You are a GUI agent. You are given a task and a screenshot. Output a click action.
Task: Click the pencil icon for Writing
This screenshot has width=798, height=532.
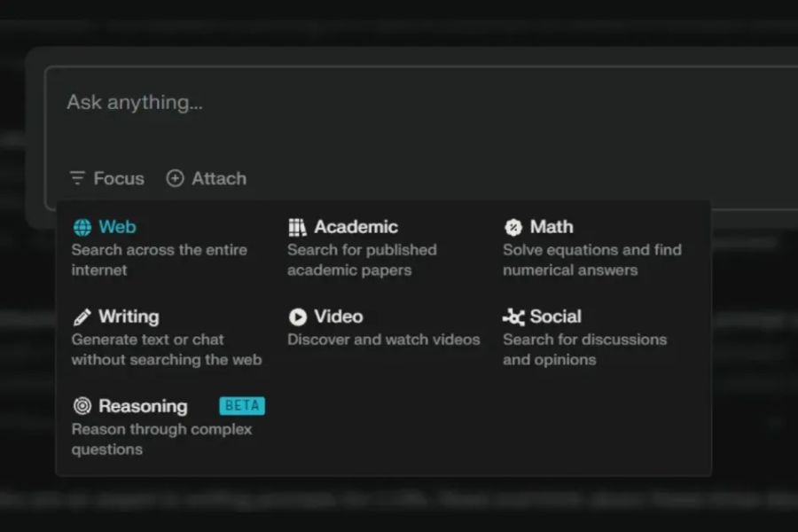click(x=82, y=317)
